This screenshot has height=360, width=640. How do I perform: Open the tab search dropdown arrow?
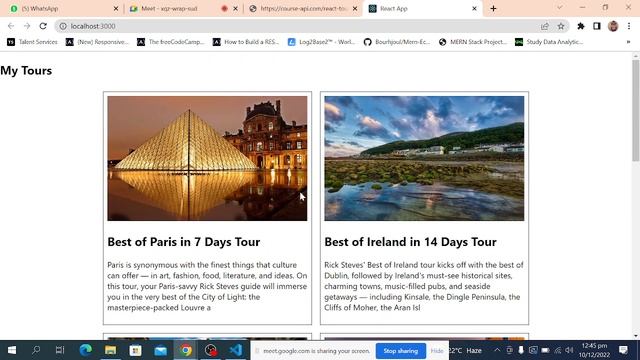[560, 8]
